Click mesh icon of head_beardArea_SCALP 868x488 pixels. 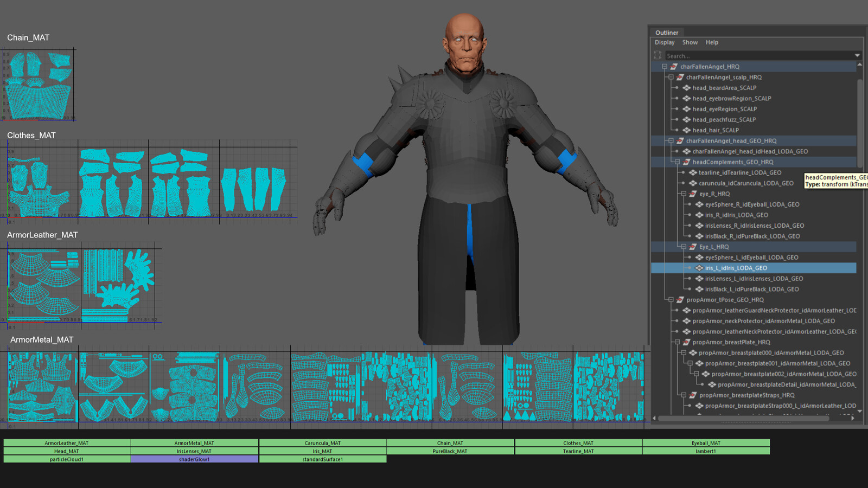click(686, 88)
